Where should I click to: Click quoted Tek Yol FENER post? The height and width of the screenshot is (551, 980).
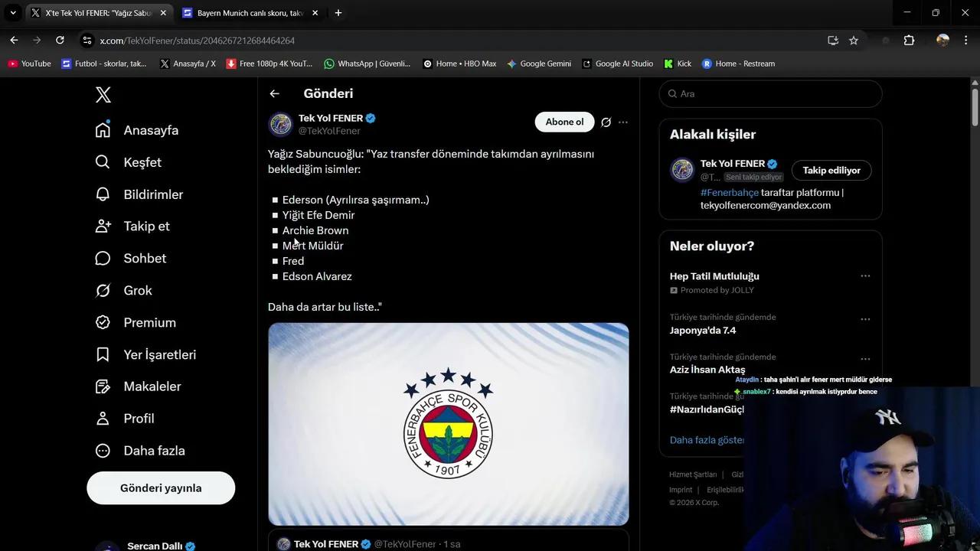[449, 541]
